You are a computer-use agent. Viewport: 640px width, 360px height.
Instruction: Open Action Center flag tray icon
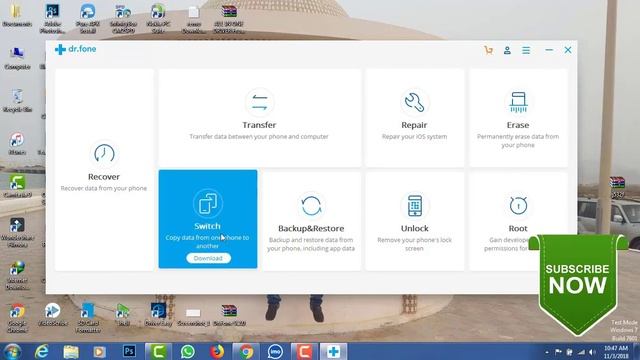pyautogui.click(x=558, y=352)
